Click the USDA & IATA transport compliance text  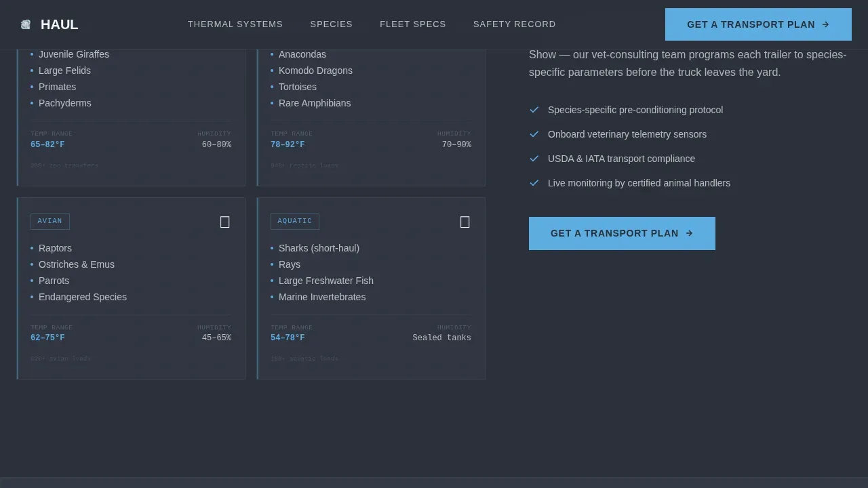(x=621, y=159)
